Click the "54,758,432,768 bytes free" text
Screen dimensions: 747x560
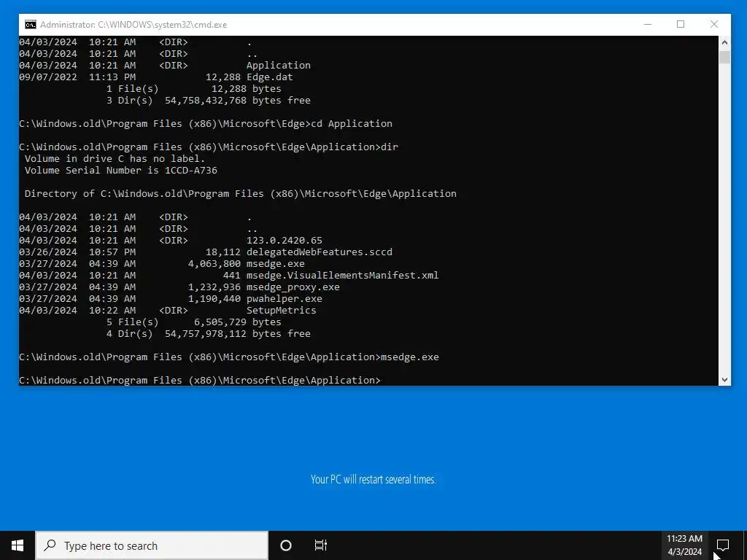click(x=238, y=101)
